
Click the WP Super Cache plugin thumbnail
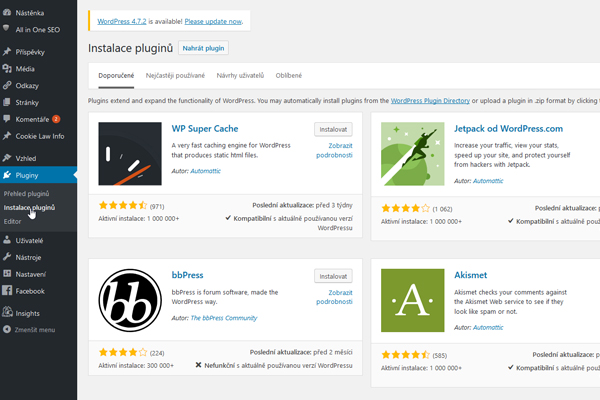click(130, 153)
